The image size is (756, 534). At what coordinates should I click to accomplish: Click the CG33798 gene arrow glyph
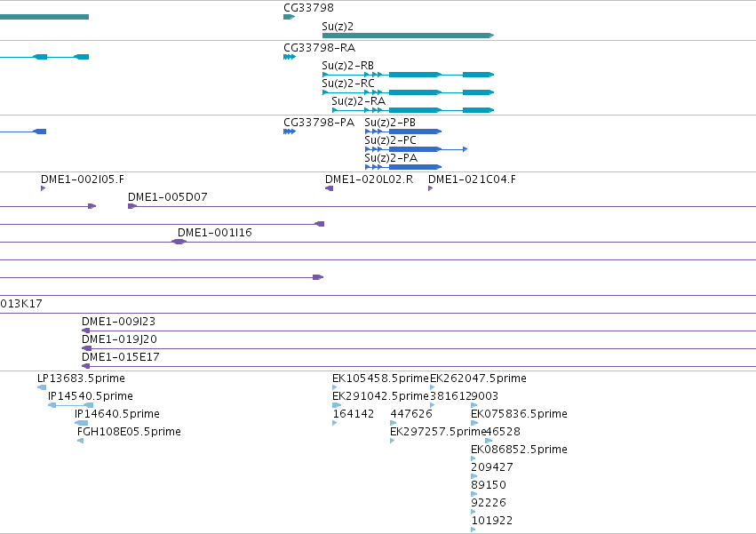click(289, 17)
